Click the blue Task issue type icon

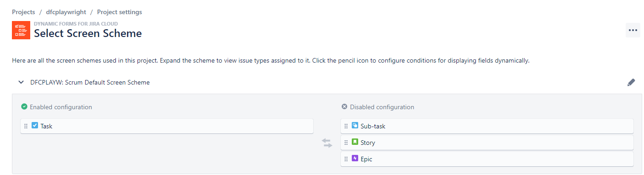tap(35, 126)
